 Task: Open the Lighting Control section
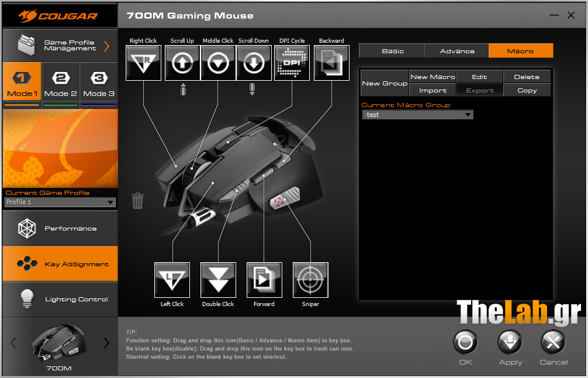tap(60, 299)
